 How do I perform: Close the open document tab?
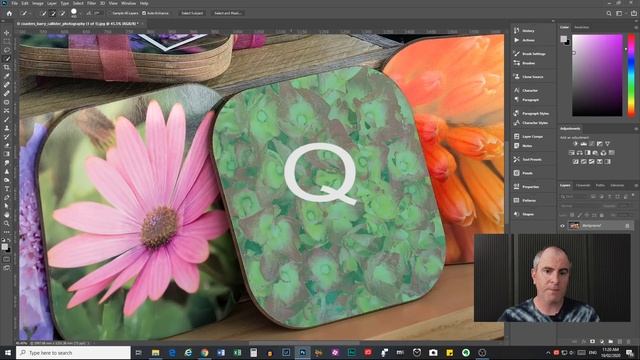[142, 24]
